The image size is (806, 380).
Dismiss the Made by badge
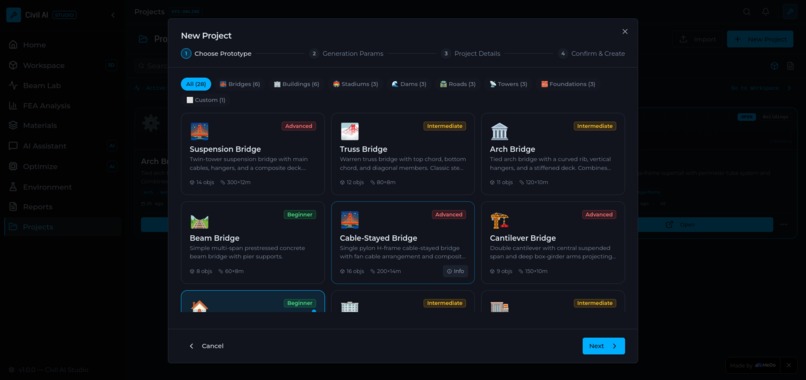click(789, 365)
